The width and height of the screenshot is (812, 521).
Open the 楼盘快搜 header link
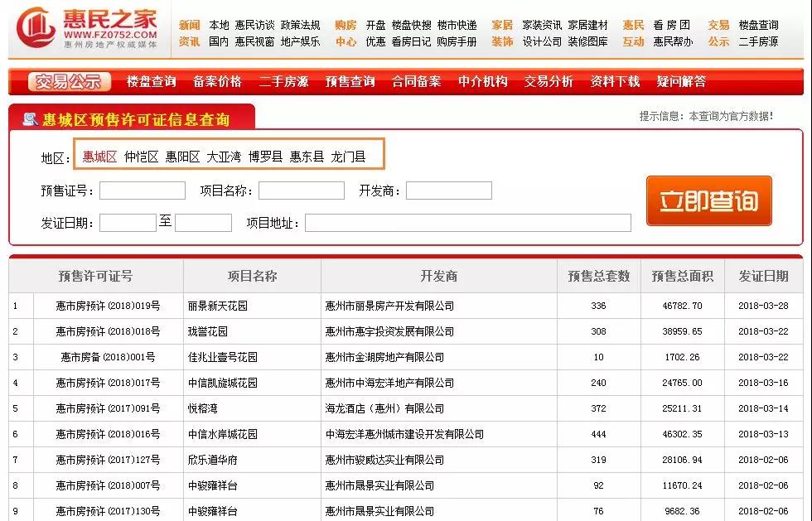coord(412,25)
